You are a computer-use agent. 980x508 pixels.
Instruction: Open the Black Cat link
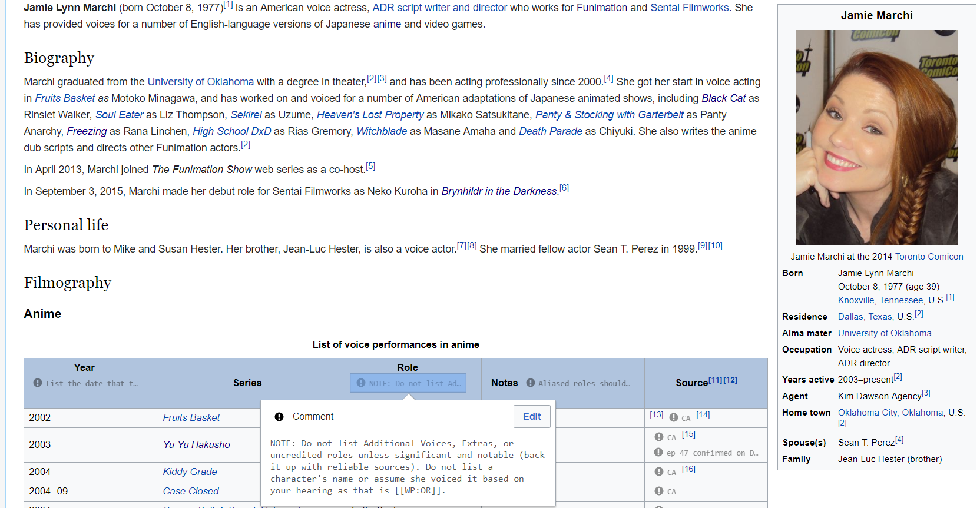pos(724,98)
